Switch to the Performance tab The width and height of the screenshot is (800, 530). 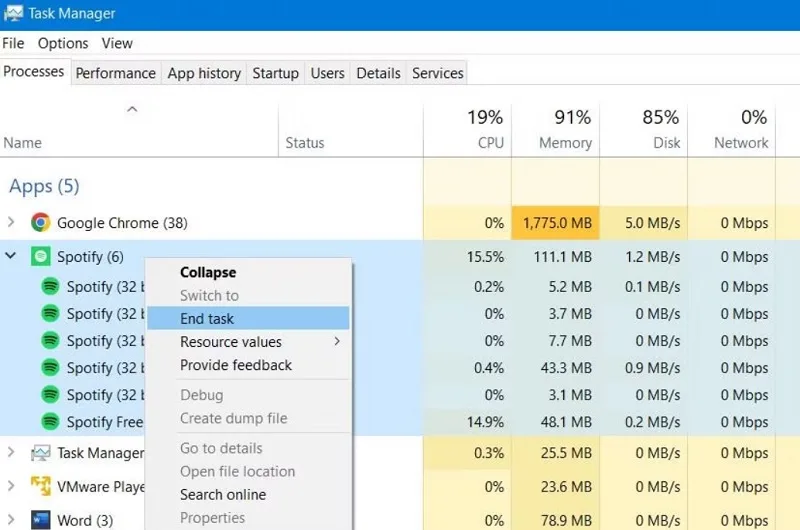click(x=116, y=73)
